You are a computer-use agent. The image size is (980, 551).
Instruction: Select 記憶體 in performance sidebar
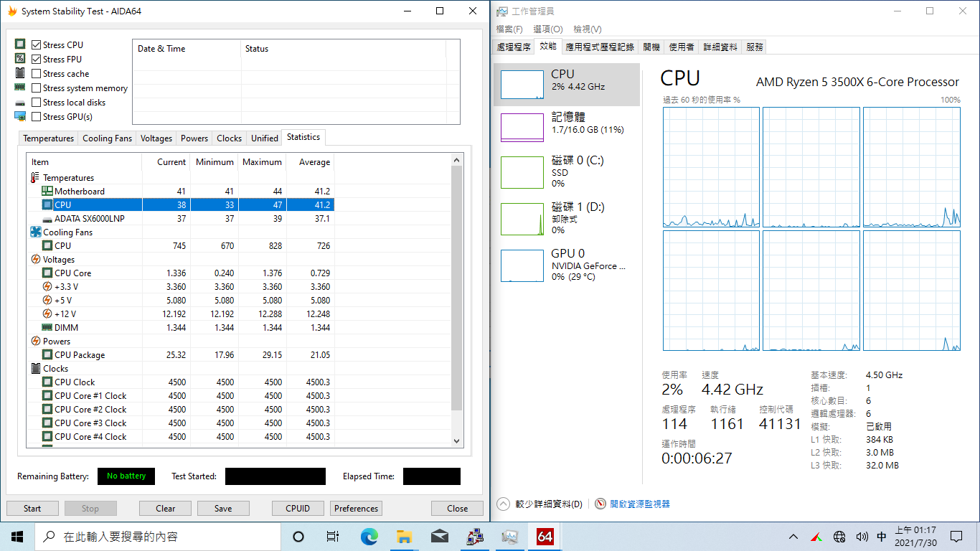567,127
